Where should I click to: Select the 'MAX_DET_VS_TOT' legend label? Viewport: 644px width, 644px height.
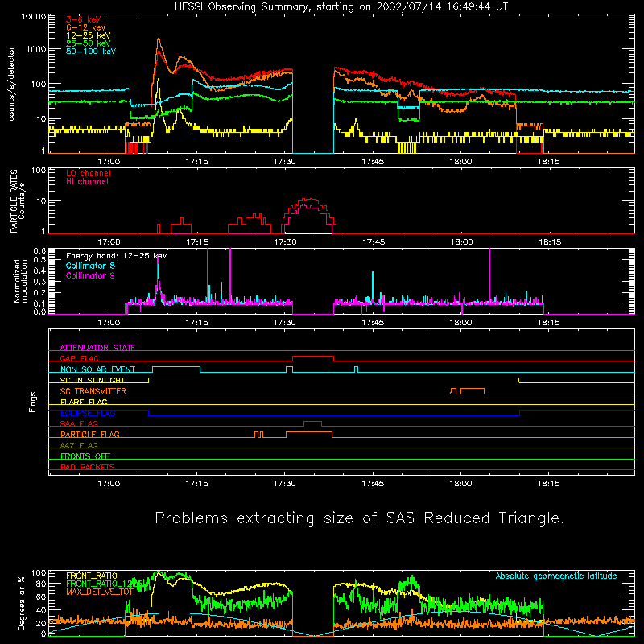tap(99, 592)
